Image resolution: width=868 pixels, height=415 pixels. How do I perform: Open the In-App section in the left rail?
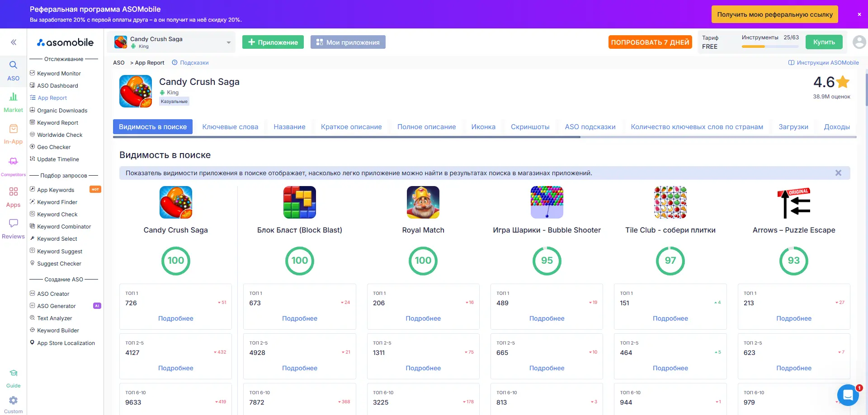(13, 135)
